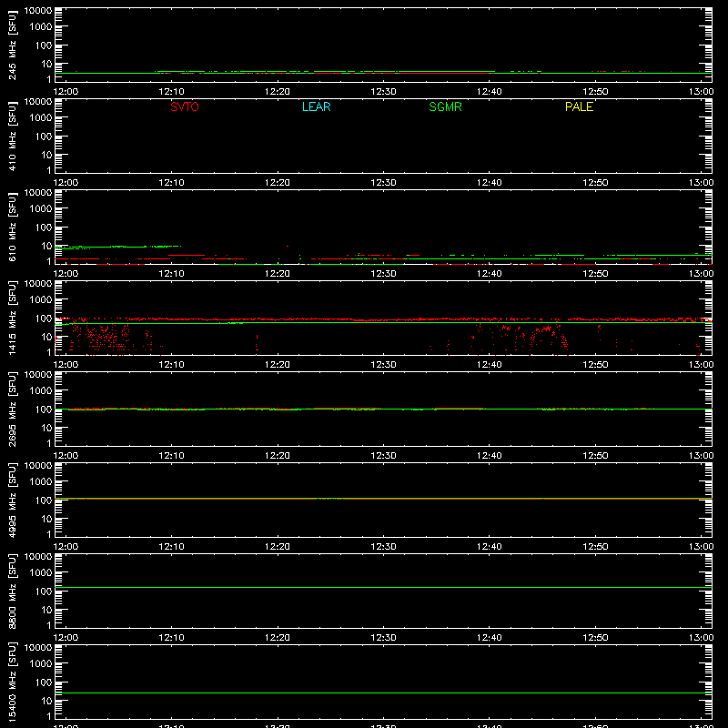Select the 245 MHz [SFU] axis title
The height and width of the screenshot is (728, 728).
pos(12,45)
